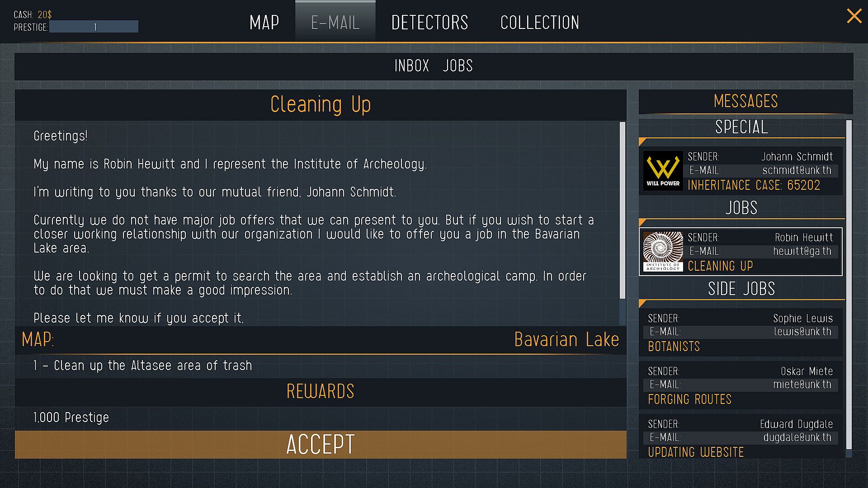Click the SPECIAL section header
The width and height of the screenshot is (868, 488).
[x=741, y=127]
